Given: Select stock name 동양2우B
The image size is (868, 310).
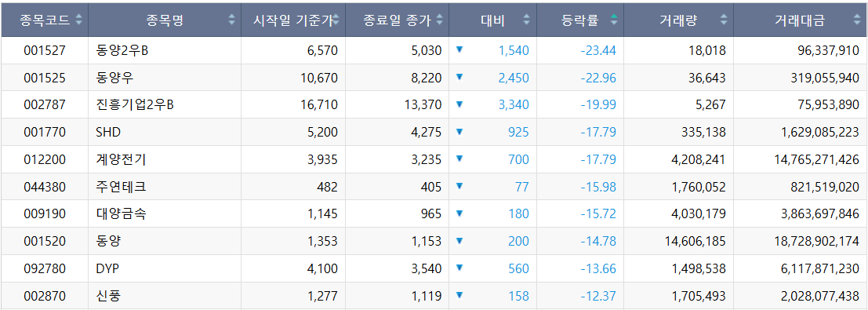Looking at the screenshot, I should (x=122, y=51).
